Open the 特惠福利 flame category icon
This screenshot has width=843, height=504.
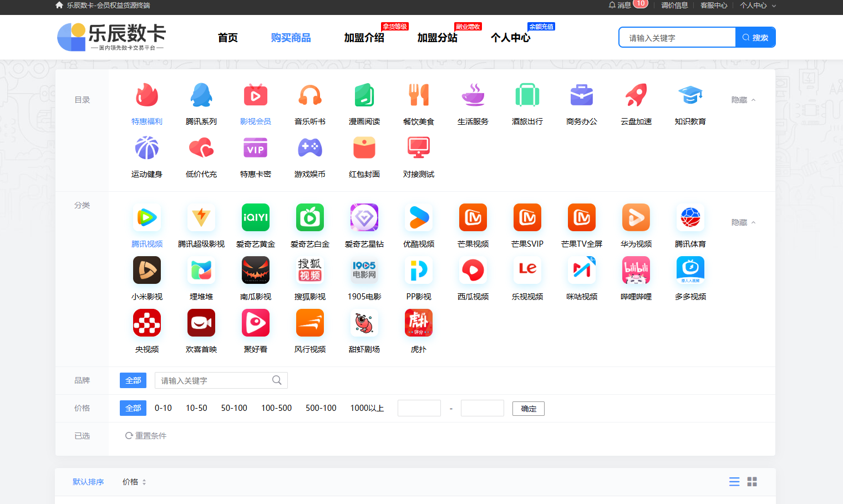point(147,95)
